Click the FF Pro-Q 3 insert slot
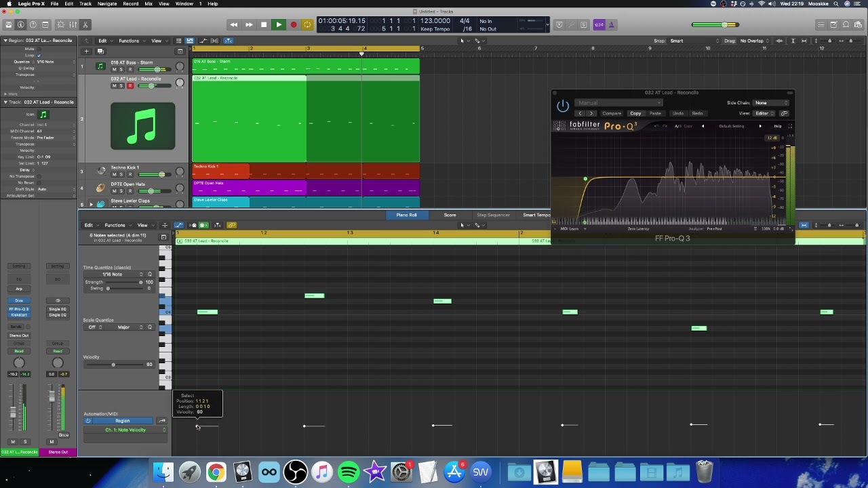 (19, 309)
